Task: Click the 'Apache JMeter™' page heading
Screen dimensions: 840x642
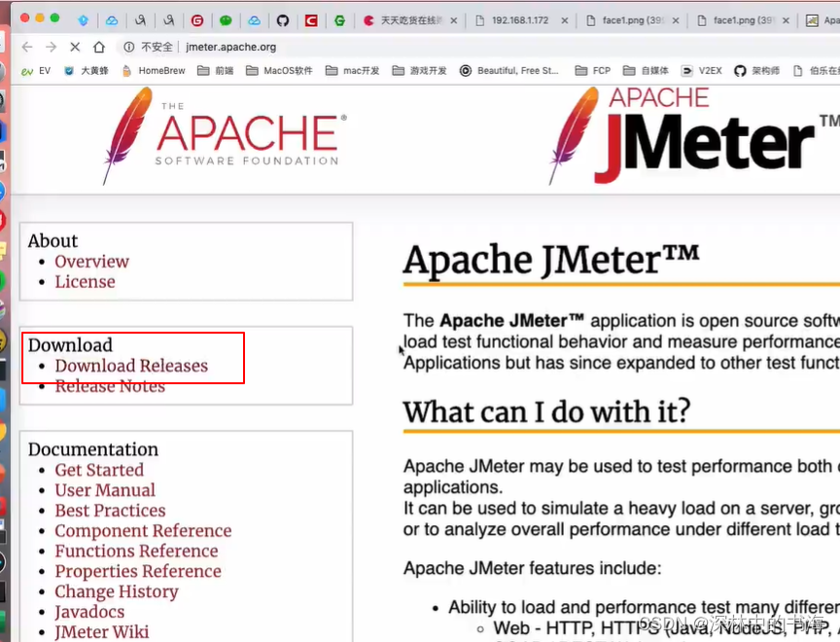Action: click(551, 261)
